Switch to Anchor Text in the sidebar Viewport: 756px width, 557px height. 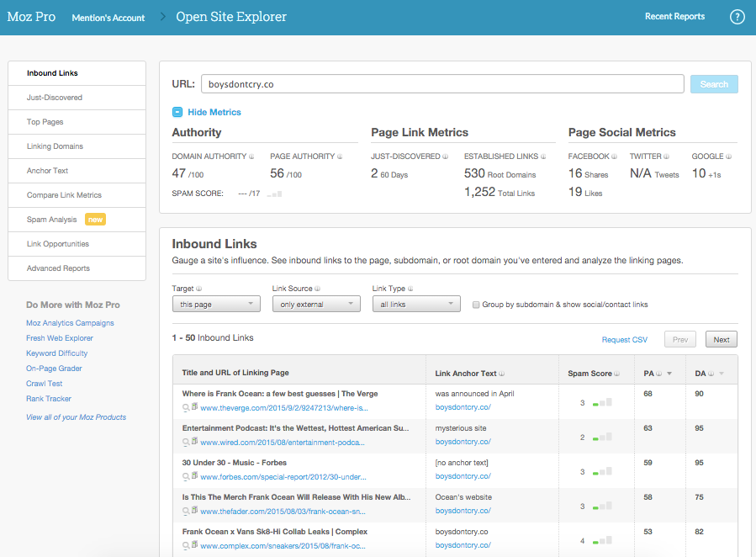tap(77, 171)
